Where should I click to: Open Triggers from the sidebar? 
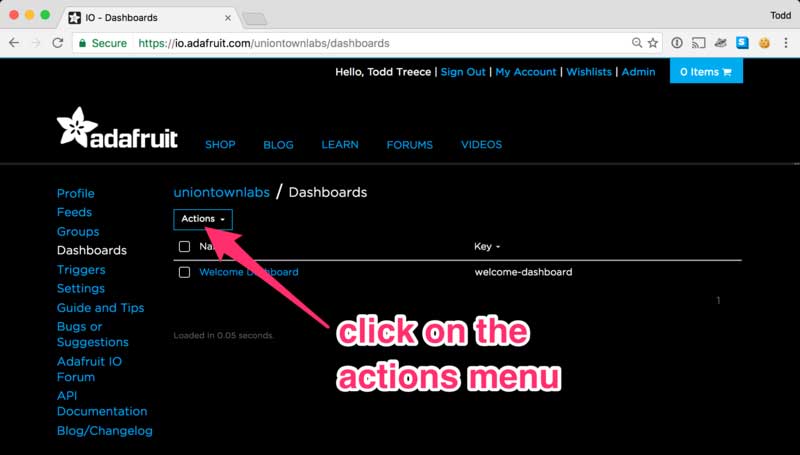81,270
